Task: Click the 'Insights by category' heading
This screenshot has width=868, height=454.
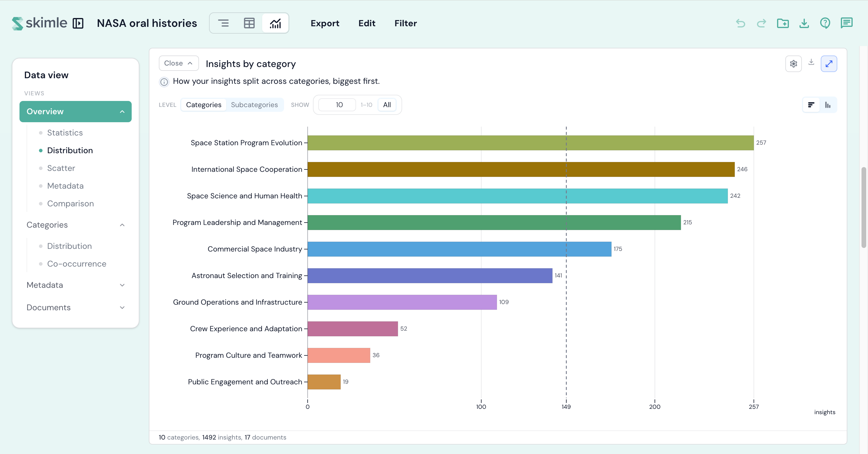Action: click(x=251, y=64)
